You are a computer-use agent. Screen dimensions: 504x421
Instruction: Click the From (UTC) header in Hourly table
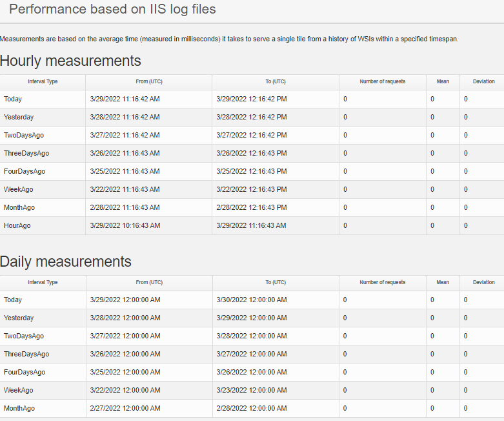pyautogui.click(x=148, y=82)
